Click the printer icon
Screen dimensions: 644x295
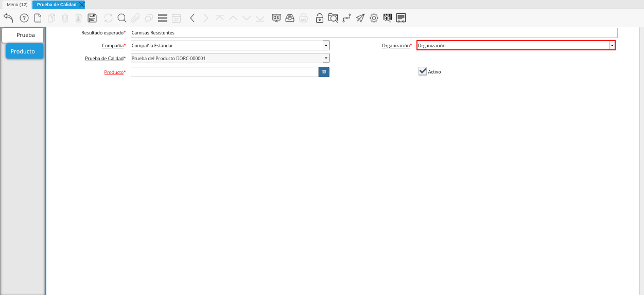point(304,18)
